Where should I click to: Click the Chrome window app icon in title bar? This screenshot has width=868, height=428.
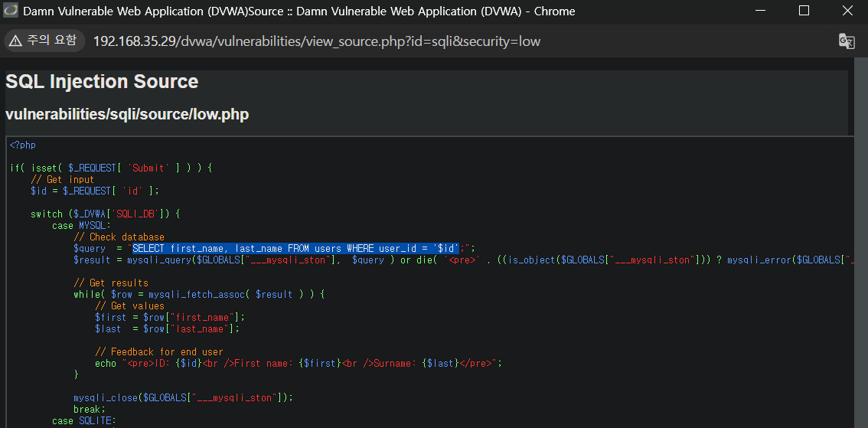(10, 11)
